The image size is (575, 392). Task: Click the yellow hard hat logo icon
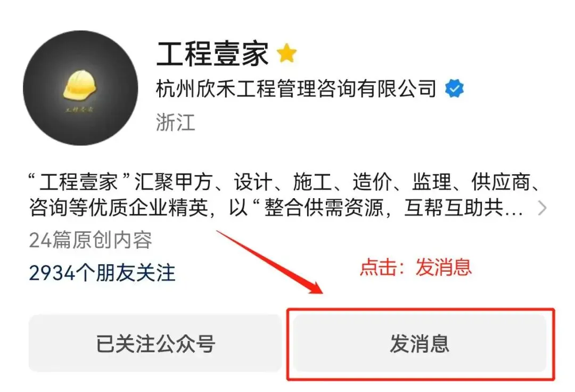pyautogui.click(x=79, y=85)
